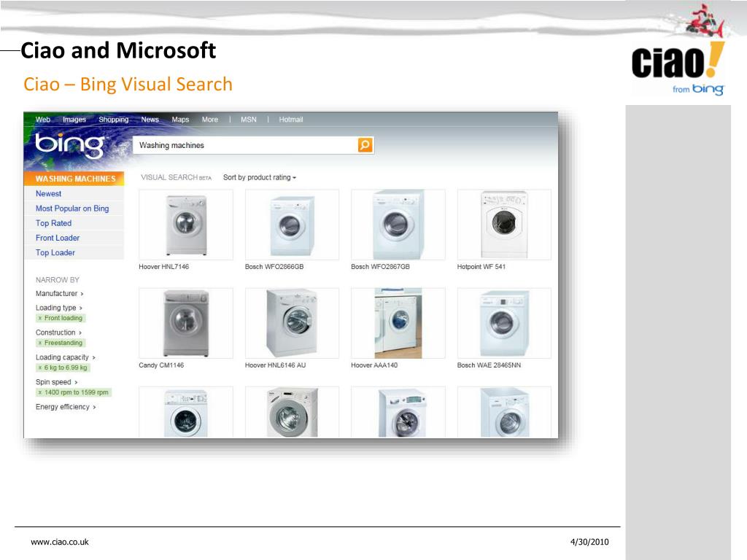Expand the Spin speed filter
The width and height of the screenshot is (747, 560).
pos(57,382)
